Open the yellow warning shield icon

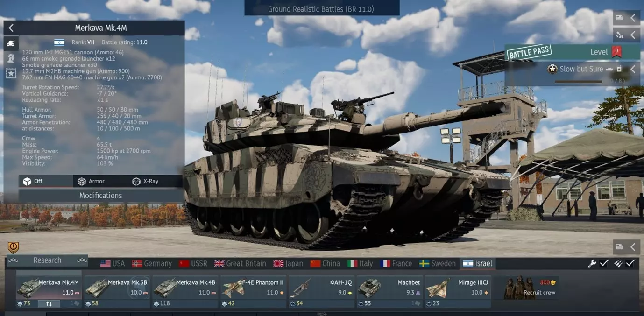(13, 247)
